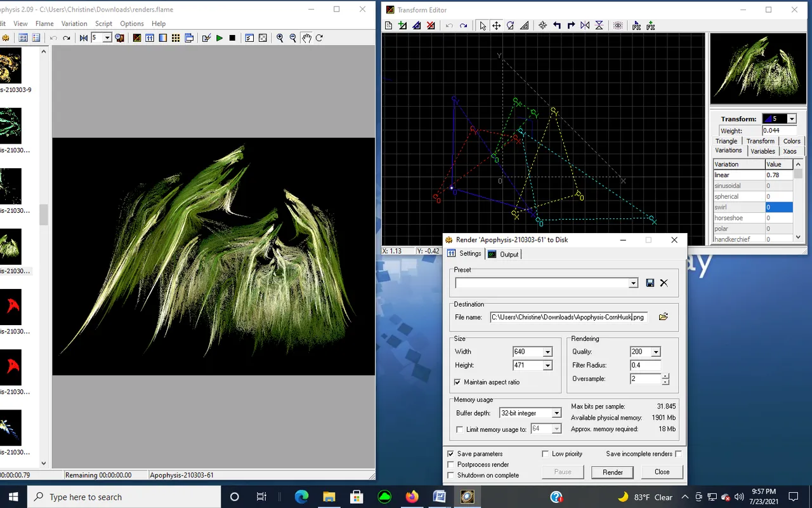This screenshot has width=812, height=508.
Task: Duplicate the selected transform triangle
Action: 417,25
